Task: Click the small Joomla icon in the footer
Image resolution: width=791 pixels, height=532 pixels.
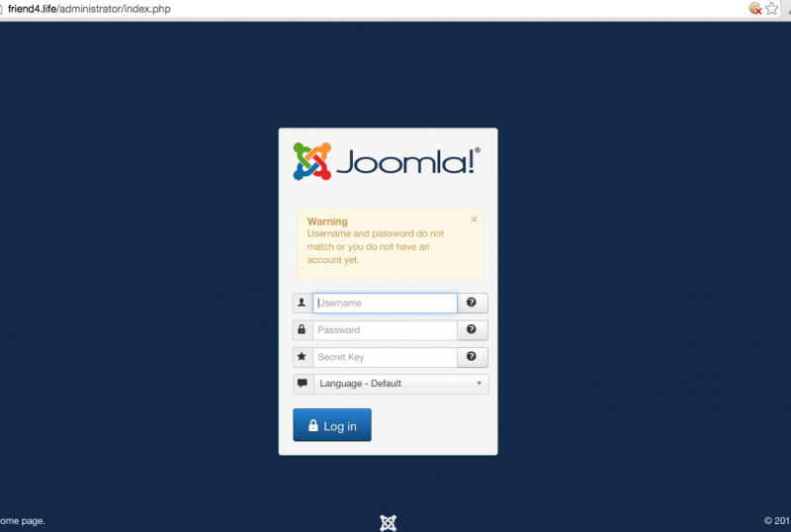Action: click(388, 523)
